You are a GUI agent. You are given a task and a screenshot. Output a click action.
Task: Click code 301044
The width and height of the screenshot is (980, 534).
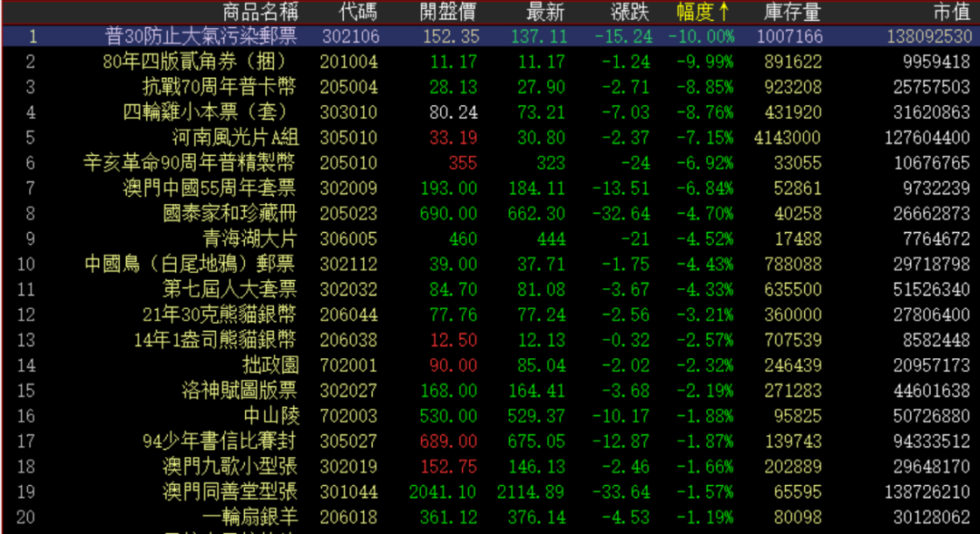tap(348, 491)
